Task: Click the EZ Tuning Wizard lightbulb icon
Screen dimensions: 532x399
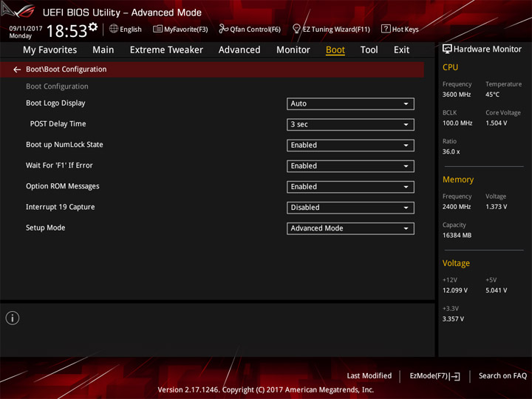Action: pos(296,29)
